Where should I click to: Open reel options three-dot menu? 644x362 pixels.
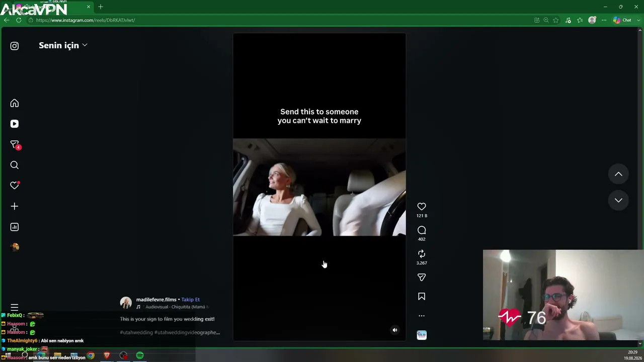coord(422,316)
